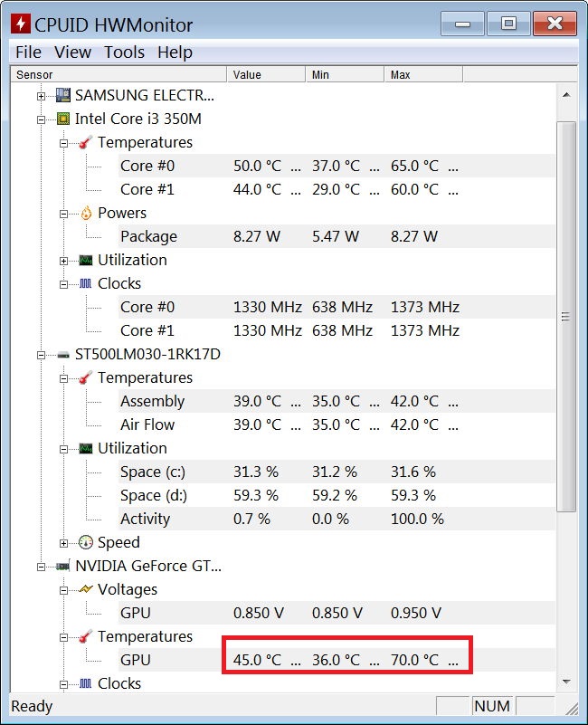Image resolution: width=588 pixels, height=725 pixels.
Task: Click the NUM indicator in status bar
Action: [x=492, y=706]
